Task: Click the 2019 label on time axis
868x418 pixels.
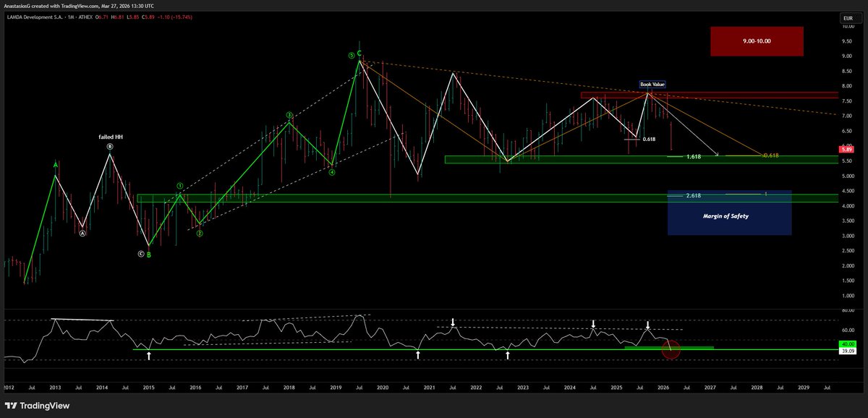Action: [336, 388]
